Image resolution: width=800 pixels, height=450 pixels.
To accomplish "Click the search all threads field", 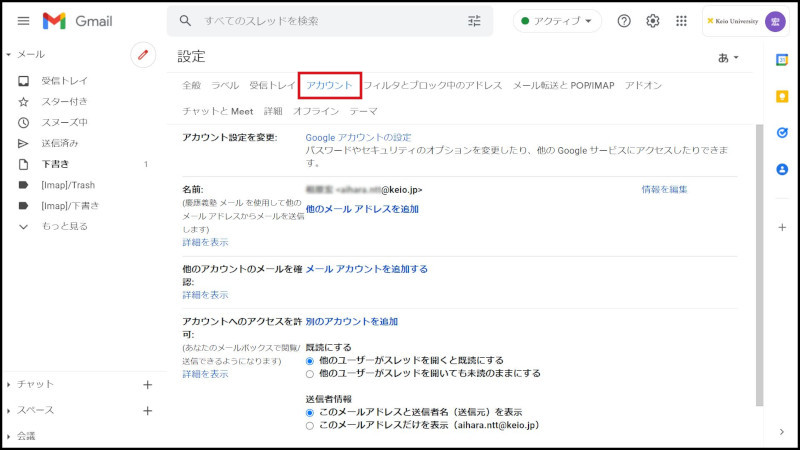I will (x=320, y=21).
